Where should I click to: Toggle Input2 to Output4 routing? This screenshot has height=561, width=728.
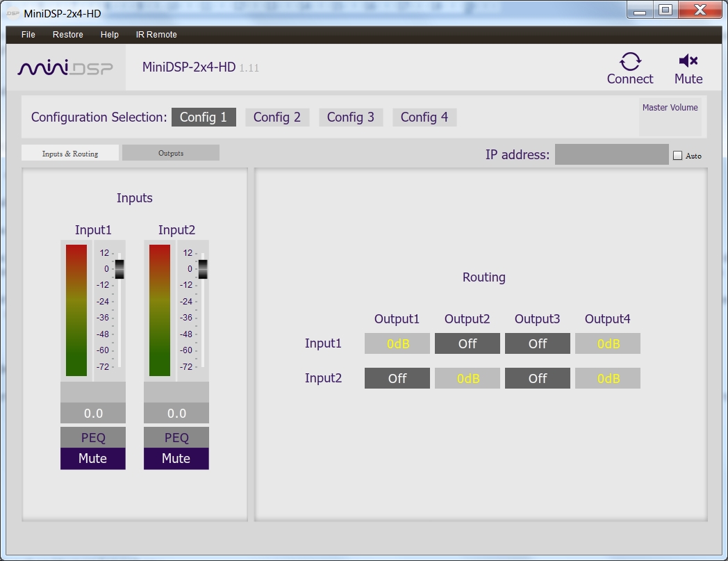[x=608, y=378]
